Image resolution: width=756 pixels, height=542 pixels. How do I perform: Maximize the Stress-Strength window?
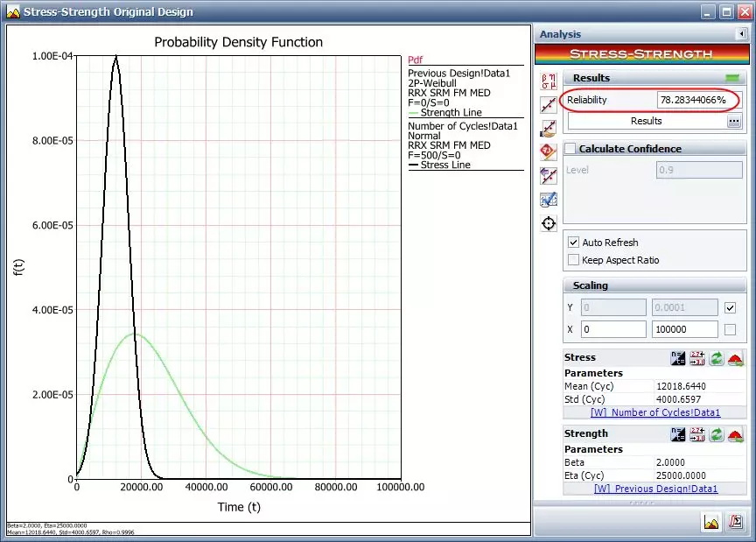[x=726, y=12]
